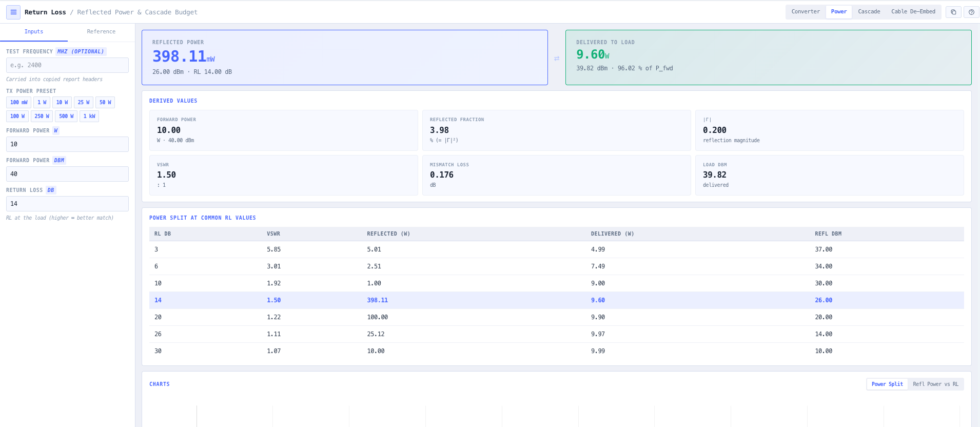The width and height of the screenshot is (980, 427).
Task: Click refl dBm value 37.00
Action: [824, 249]
